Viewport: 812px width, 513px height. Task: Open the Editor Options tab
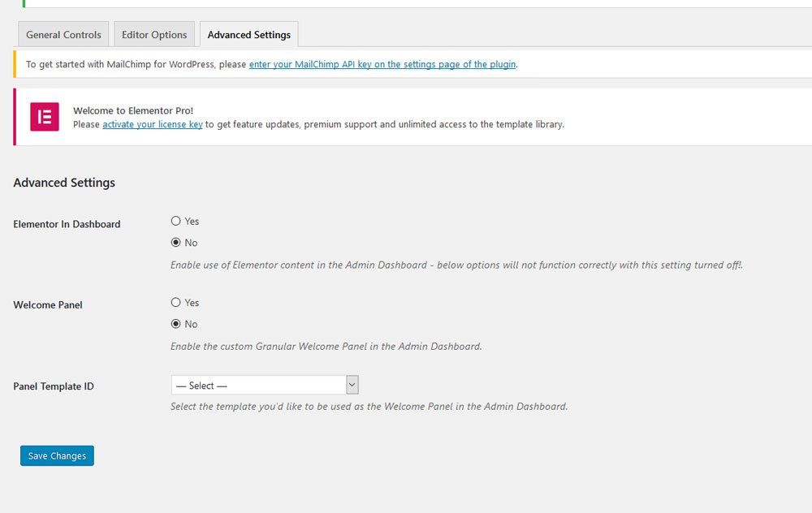[x=154, y=35]
